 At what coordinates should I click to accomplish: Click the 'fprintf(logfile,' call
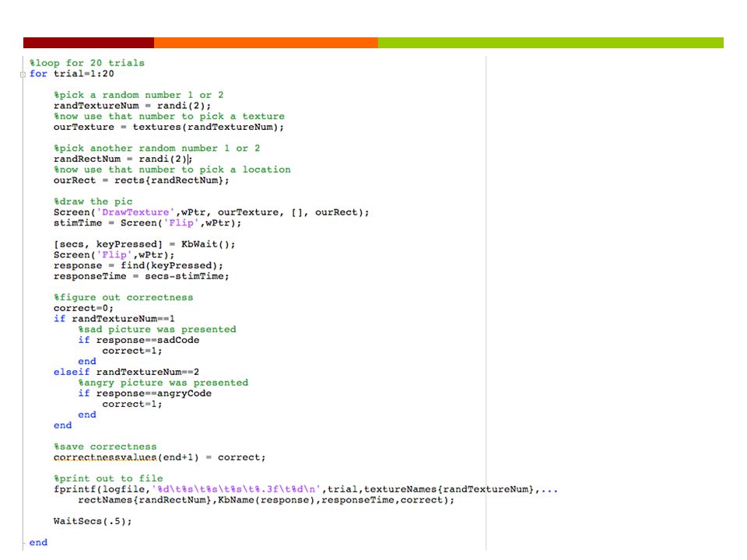102,489
